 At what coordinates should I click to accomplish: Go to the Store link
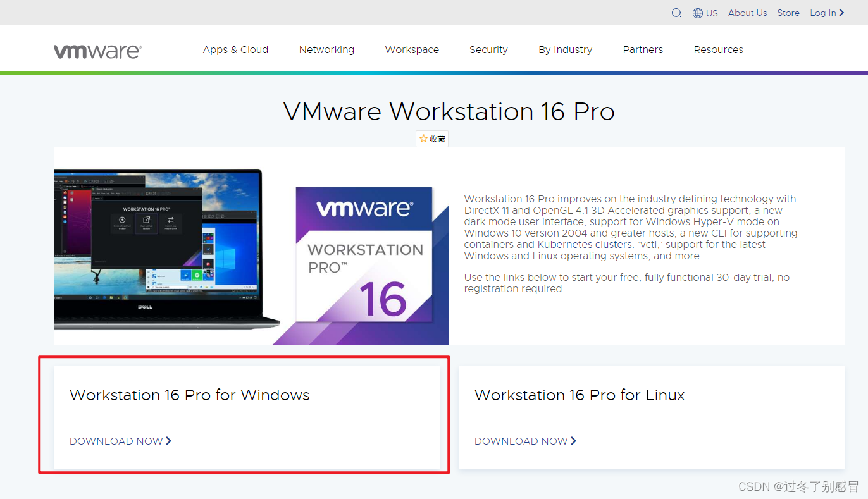788,13
